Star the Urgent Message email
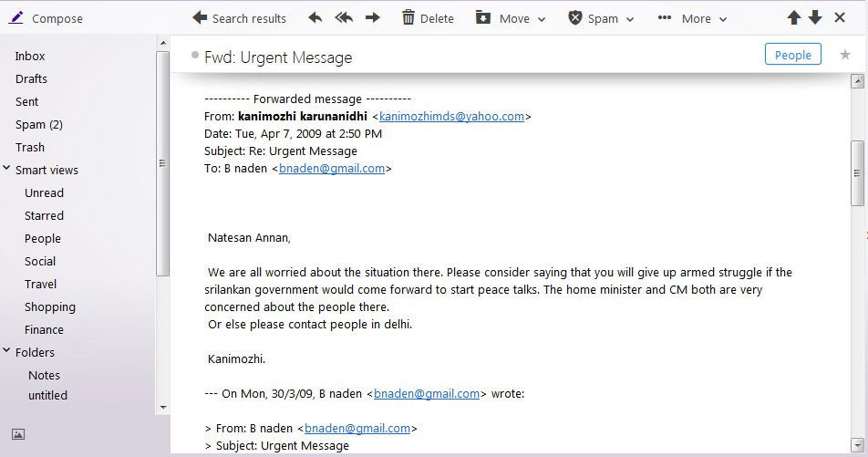 pos(845,55)
